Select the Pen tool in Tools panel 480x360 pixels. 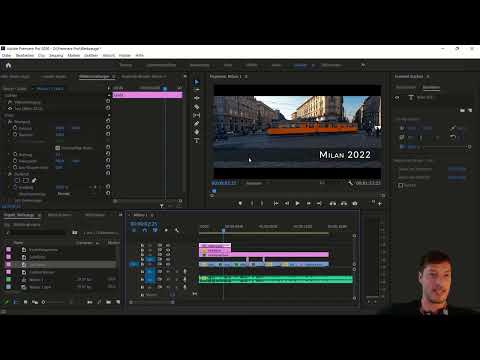point(196,124)
